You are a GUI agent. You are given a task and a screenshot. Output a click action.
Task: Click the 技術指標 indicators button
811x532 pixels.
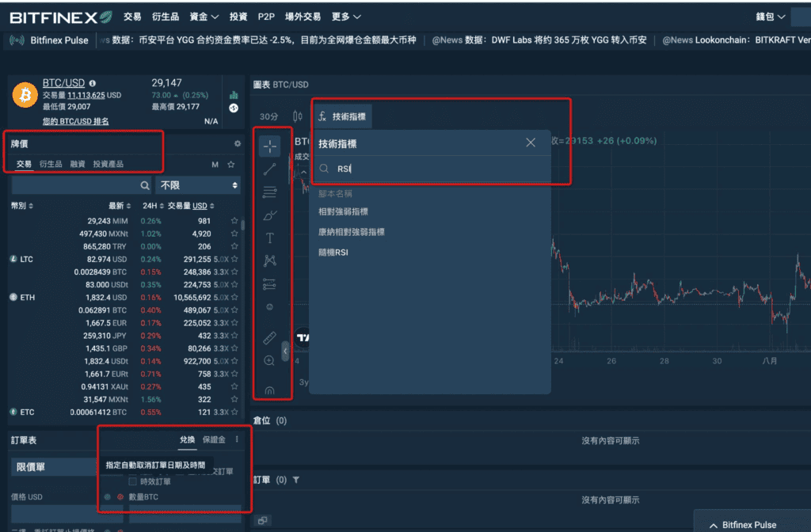pyautogui.click(x=342, y=116)
